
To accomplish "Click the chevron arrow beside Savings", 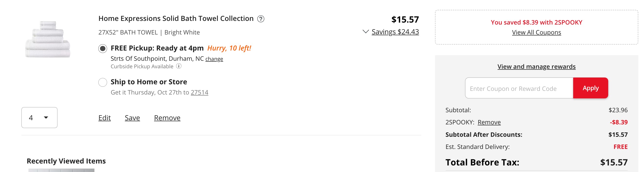I will pos(366,32).
